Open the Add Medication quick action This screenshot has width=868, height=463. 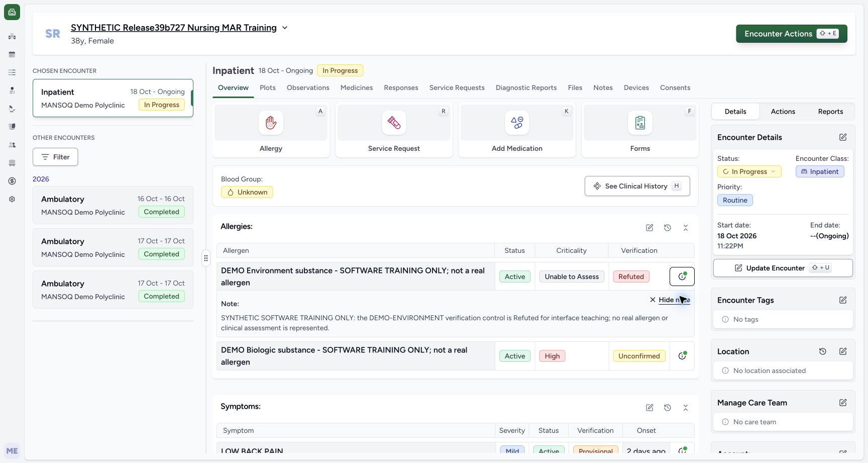(x=517, y=130)
